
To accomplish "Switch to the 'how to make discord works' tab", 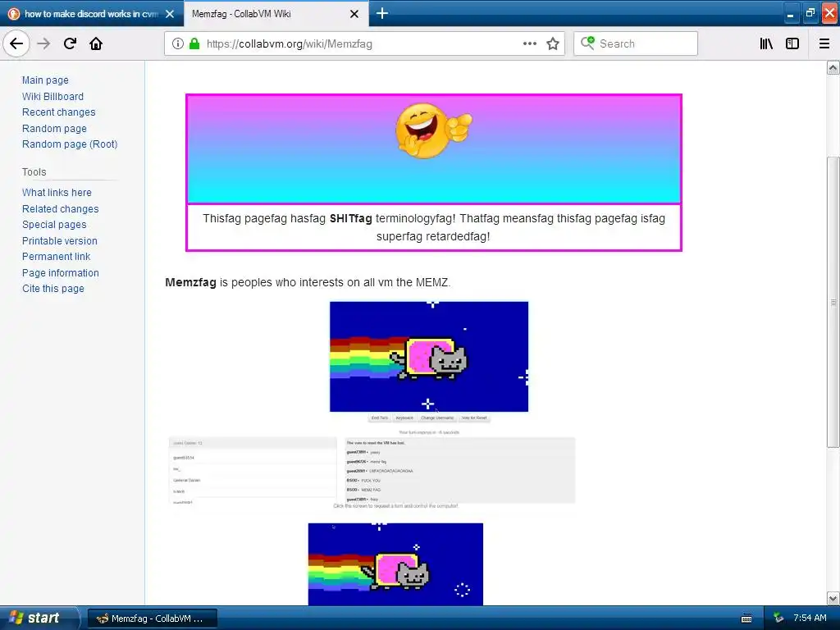I will click(x=91, y=14).
